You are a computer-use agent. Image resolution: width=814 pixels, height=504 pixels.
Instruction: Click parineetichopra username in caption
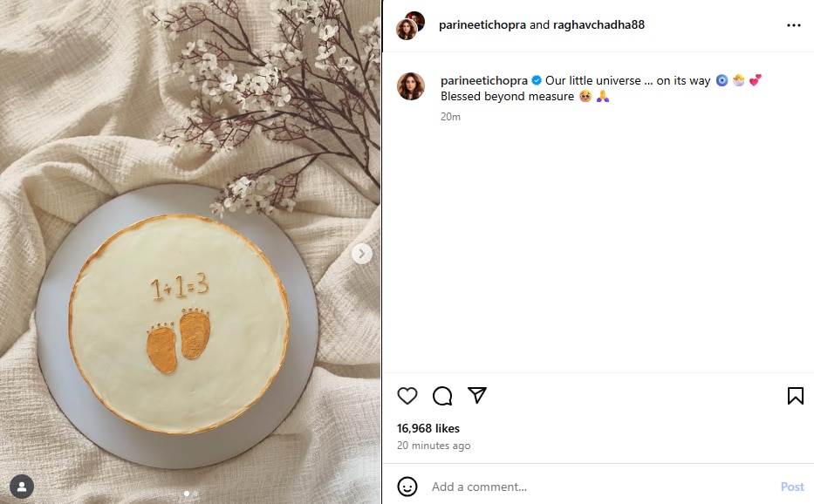pyautogui.click(x=484, y=80)
